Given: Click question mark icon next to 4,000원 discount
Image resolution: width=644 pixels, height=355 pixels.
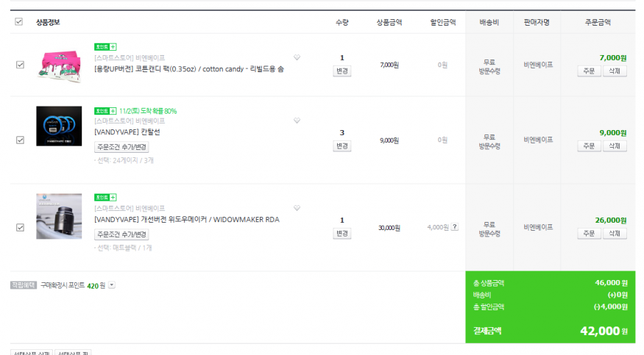Looking at the screenshot, I should tap(455, 226).
